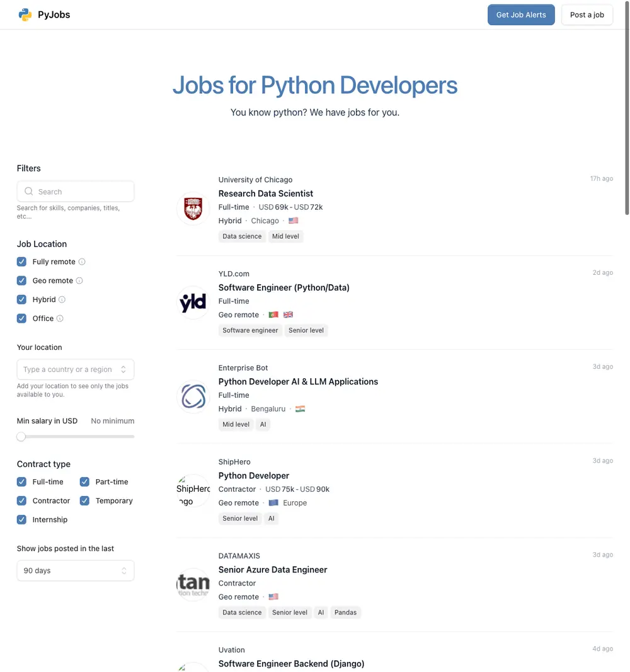Click the magnifier icon in search box

(29, 191)
